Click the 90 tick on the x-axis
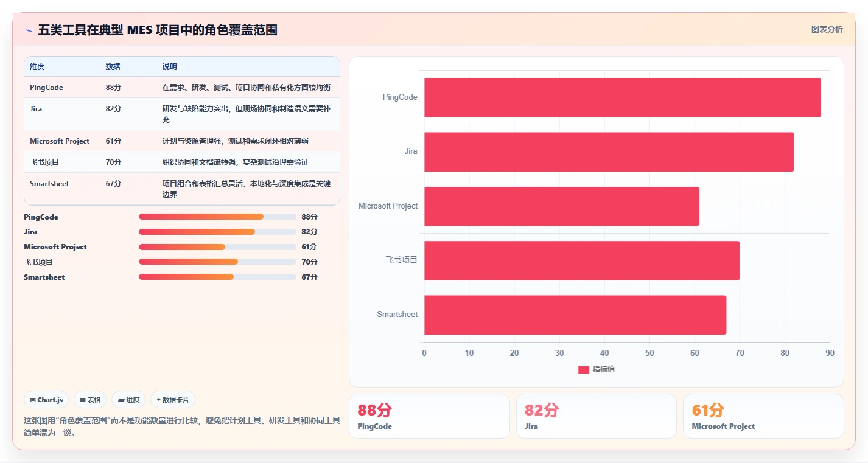The width and height of the screenshot is (868, 463). [830, 353]
